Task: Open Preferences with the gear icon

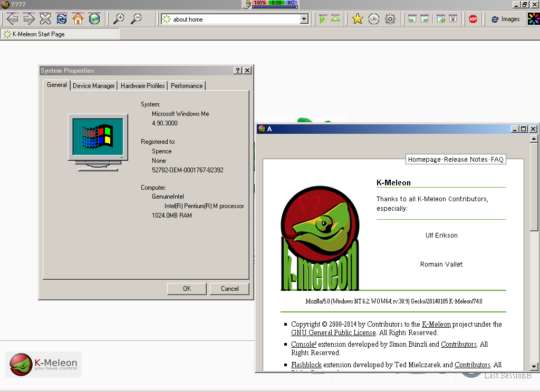Action: pos(390,18)
